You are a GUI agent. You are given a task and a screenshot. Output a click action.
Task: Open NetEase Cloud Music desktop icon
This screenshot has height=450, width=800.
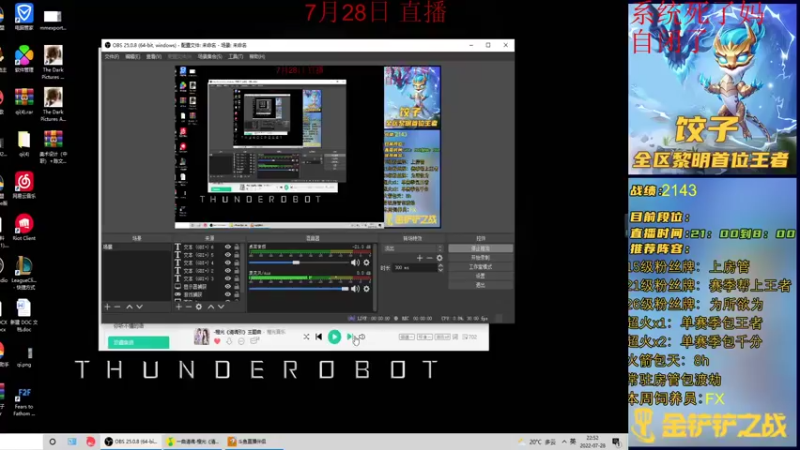[24, 185]
